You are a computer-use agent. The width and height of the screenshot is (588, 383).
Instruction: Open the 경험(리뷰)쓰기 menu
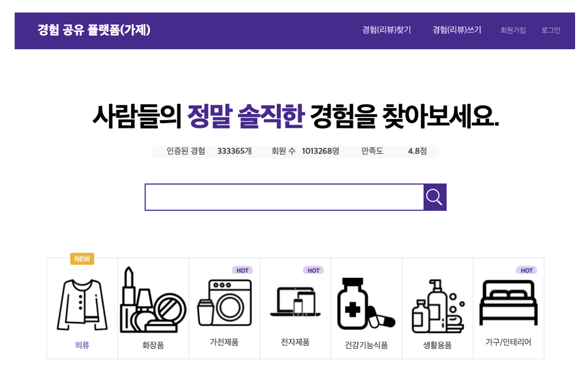point(457,30)
